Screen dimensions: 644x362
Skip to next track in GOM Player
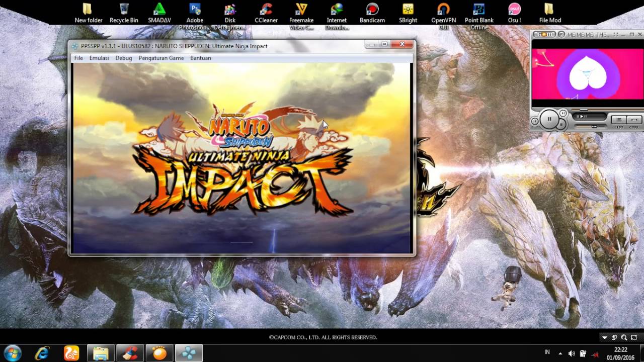563,113
